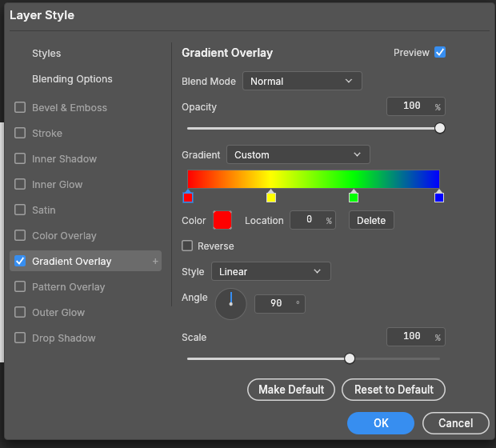The width and height of the screenshot is (496, 448).
Task: Select the Inner Shadow label
Action: pos(64,159)
